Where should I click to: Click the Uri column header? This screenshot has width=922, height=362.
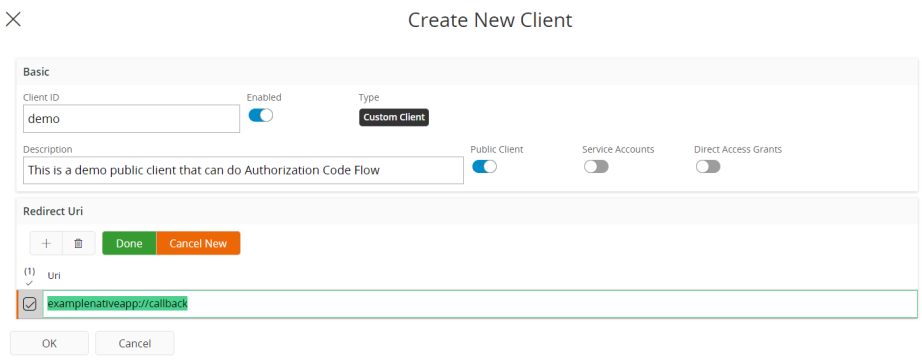click(x=54, y=275)
